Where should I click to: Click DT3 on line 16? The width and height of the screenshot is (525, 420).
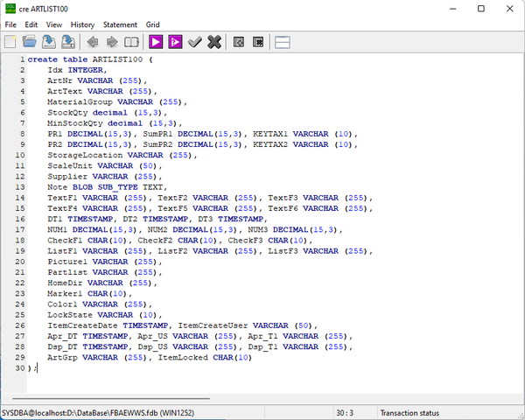(205, 219)
